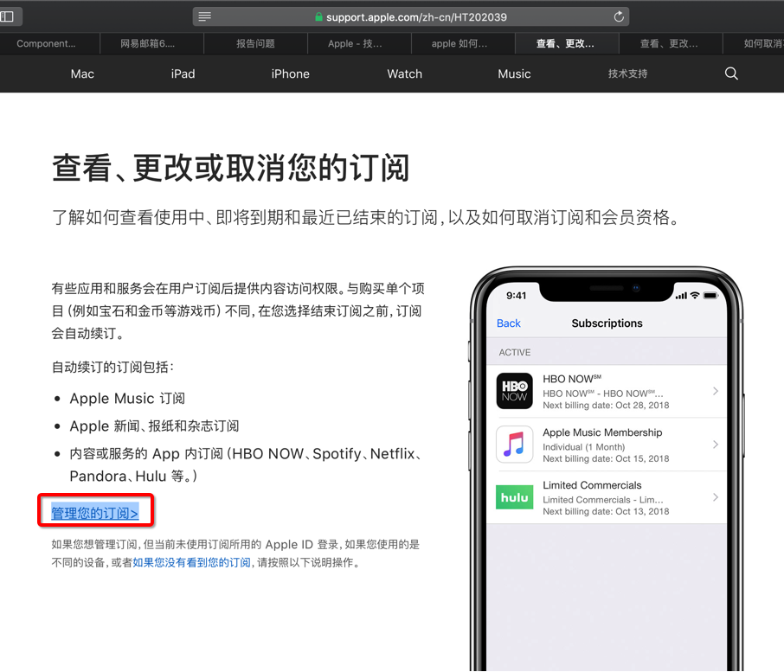
Task: Click the support.apple.com address field
Action: click(x=410, y=17)
